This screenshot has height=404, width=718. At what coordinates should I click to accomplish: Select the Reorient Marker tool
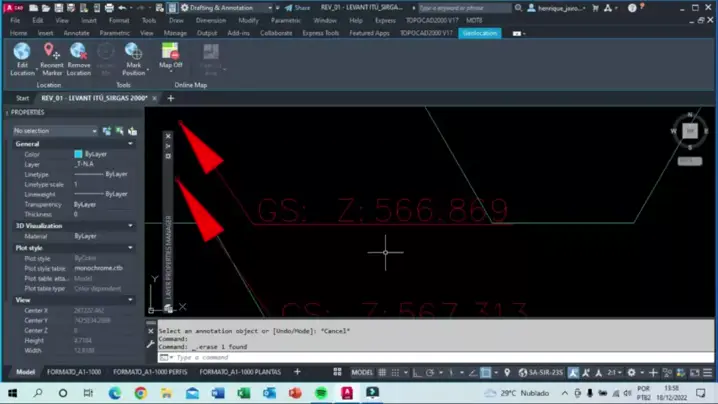(x=51, y=59)
